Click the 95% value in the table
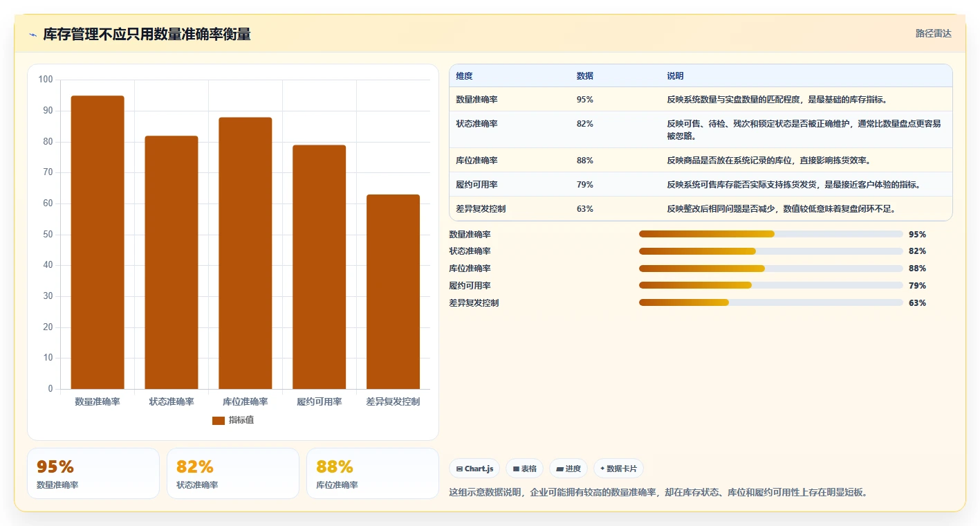The image size is (980, 526). tap(585, 100)
